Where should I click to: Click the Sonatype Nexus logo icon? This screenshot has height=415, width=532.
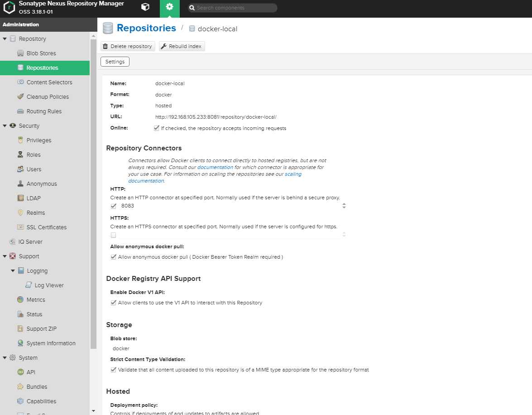point(9,7)
